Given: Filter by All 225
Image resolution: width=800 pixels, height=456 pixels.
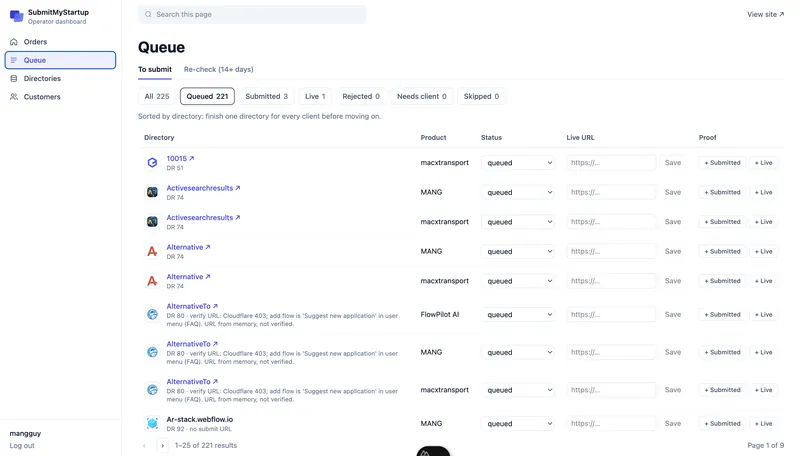Looking at the screenshot, I should pyautogui.click(x=157, y=96).
